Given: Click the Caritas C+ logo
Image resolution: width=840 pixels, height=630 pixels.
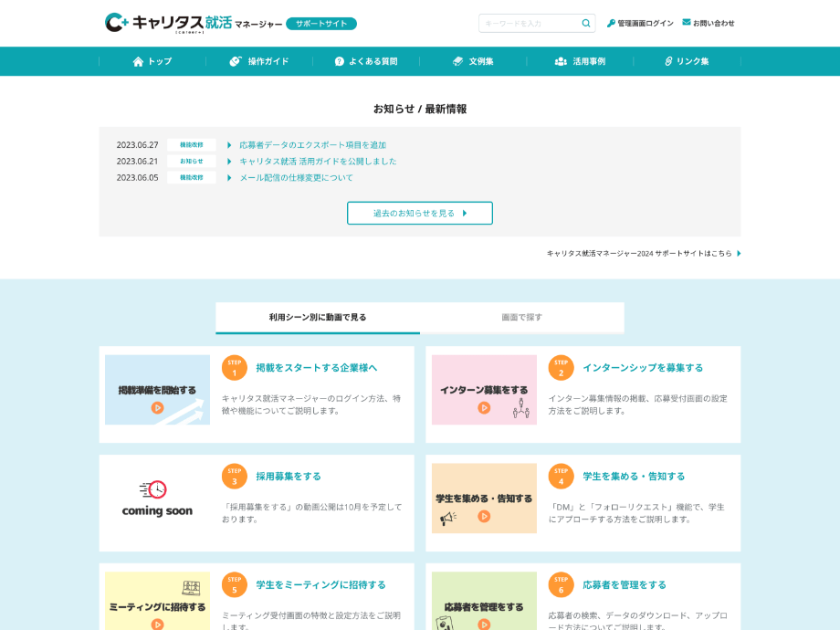Looking at the screenshot, I should [116, 22].
